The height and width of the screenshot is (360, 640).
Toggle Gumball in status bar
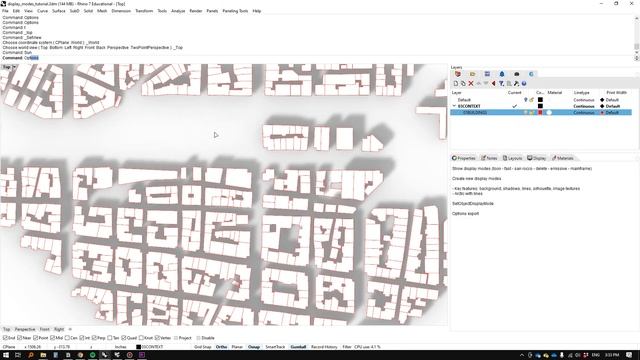coord(298,347)
